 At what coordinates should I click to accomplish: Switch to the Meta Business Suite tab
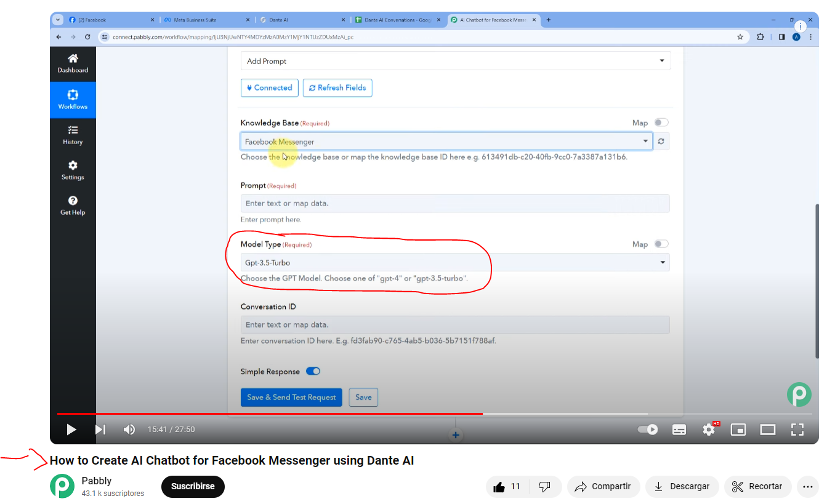(205, 20)
